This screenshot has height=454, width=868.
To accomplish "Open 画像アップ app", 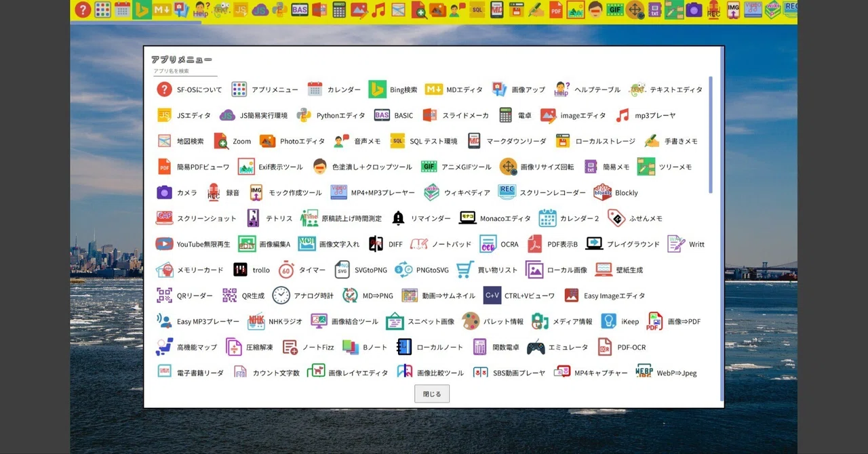I will (x=518, y=89).
